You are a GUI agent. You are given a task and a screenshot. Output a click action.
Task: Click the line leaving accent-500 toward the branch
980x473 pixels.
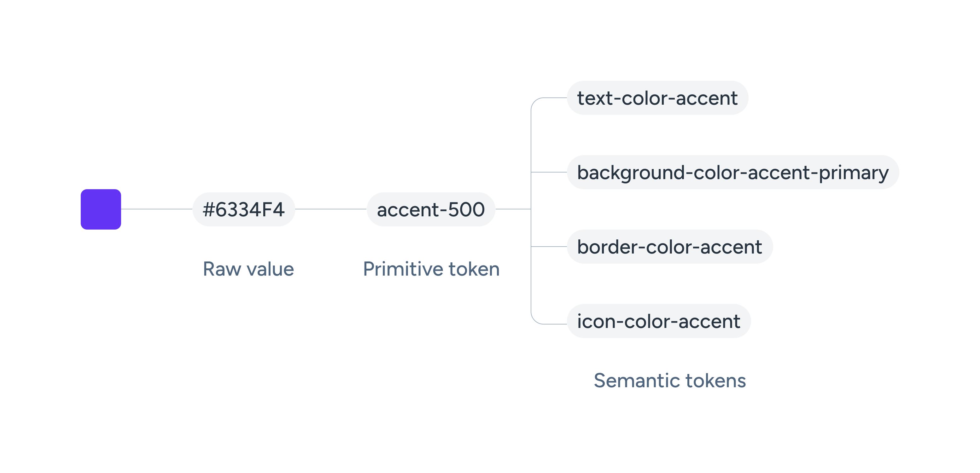tap(513, 209)
